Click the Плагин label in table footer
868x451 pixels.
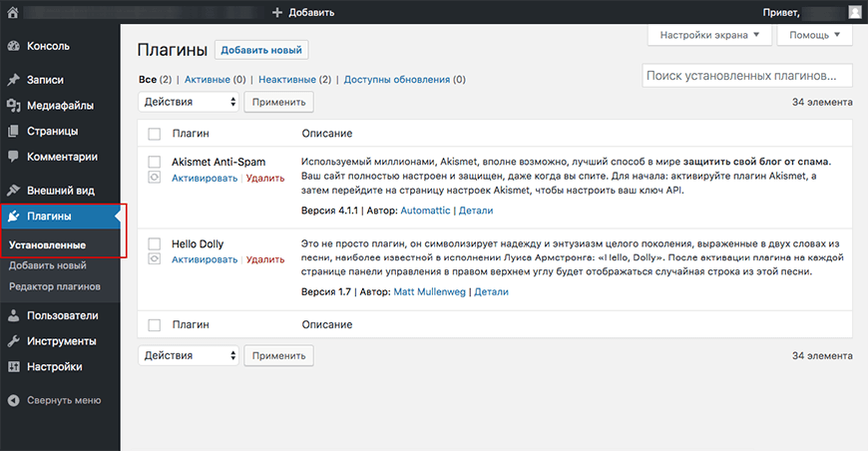(x=191, y=325)
